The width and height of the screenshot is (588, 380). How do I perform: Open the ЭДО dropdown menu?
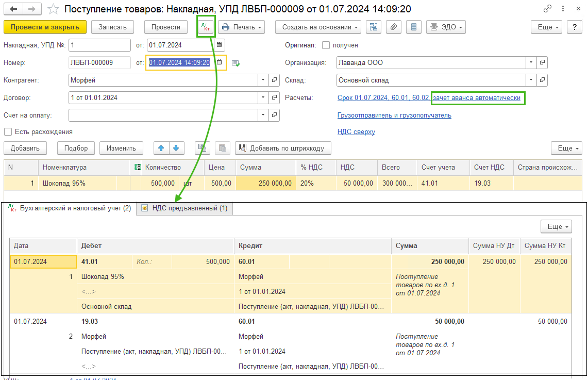pyautogui.click(x=446, y=27)
